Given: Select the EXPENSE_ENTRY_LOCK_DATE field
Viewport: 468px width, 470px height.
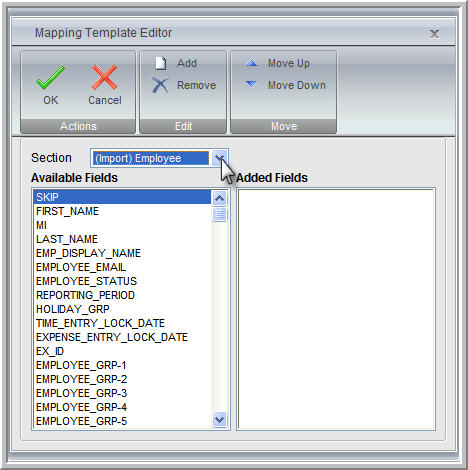Looking at the screenshot, I should point(122,337).
